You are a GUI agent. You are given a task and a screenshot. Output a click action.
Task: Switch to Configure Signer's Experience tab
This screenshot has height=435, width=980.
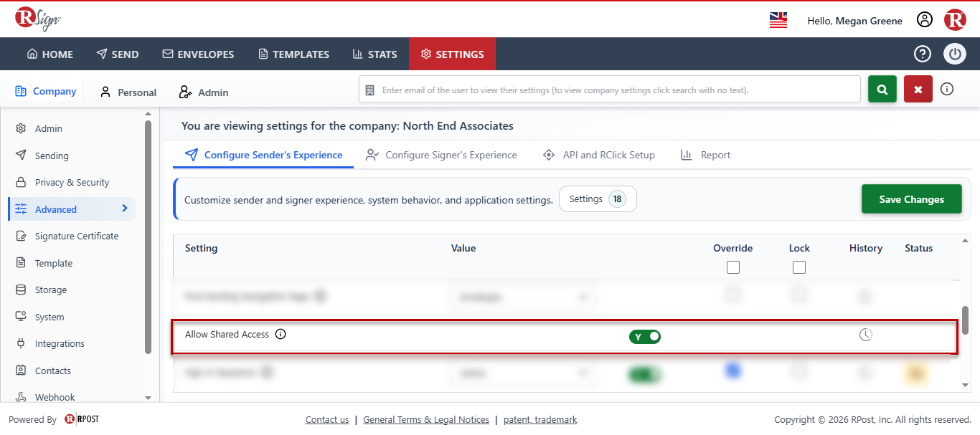pyautogui.click(x=442, y=155)
